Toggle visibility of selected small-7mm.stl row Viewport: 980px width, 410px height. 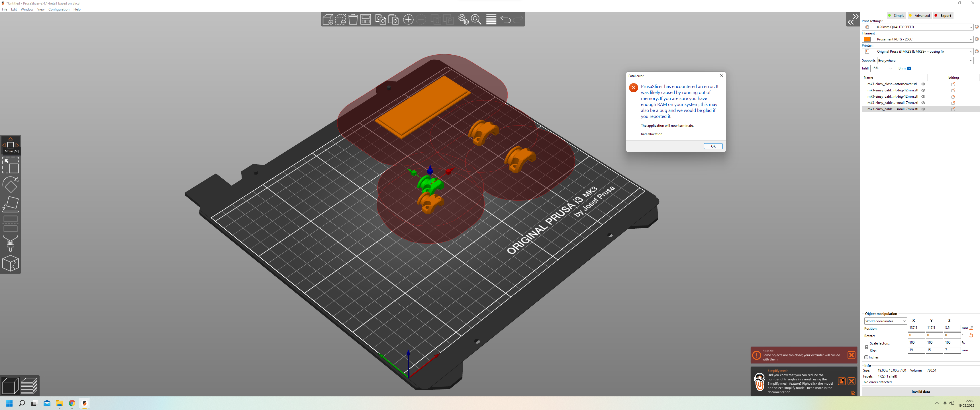[x=923, y=109]
